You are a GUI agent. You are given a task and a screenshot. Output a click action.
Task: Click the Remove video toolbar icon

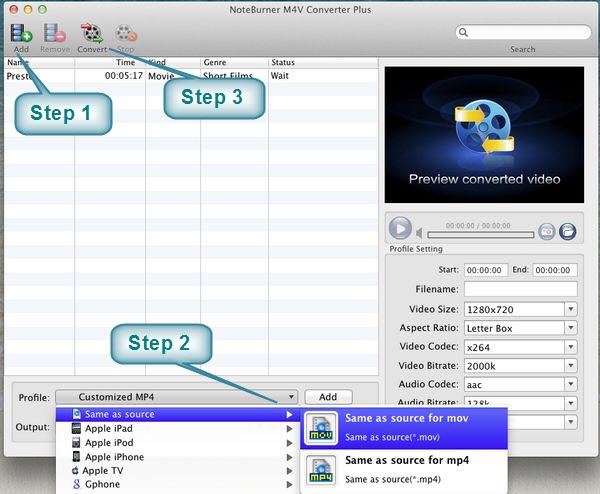click(x=55, y=33)
